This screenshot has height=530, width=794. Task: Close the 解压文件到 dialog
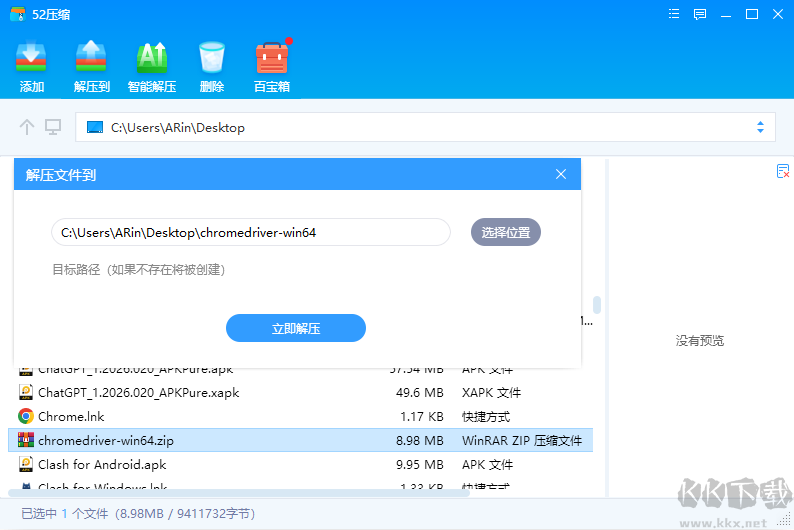tap(561, 174)
